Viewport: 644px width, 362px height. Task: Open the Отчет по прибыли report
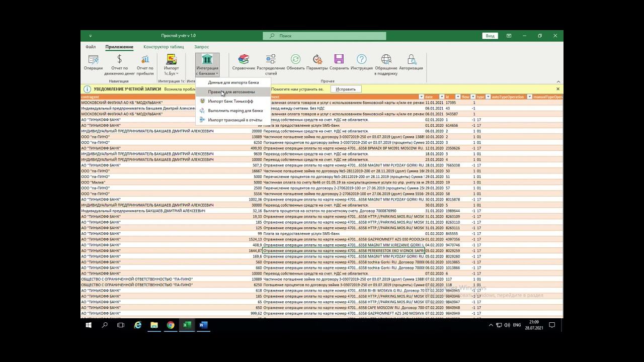(145, 65)
